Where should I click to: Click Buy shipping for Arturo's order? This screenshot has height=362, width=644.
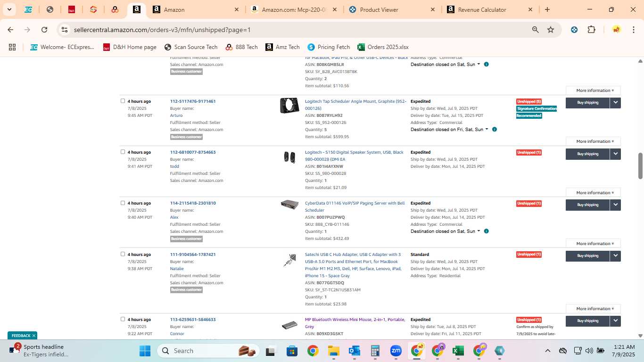(x=587, y=102)
